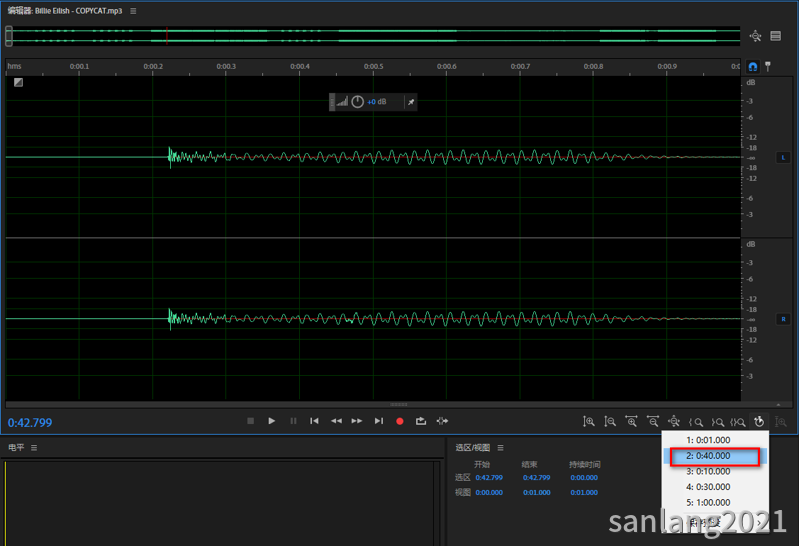Select zoom preset 2: 0:40.000

click(715, 456)
